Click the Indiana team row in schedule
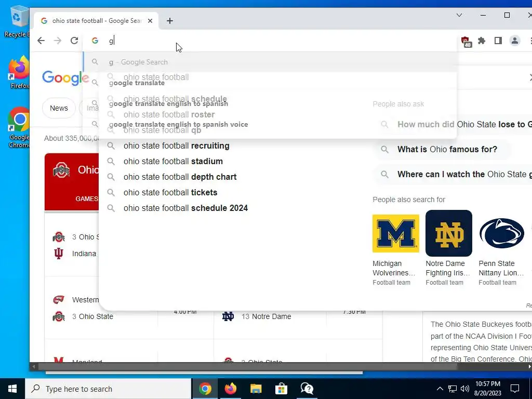The width and height of the screenshot is (532, 399). 75,254
